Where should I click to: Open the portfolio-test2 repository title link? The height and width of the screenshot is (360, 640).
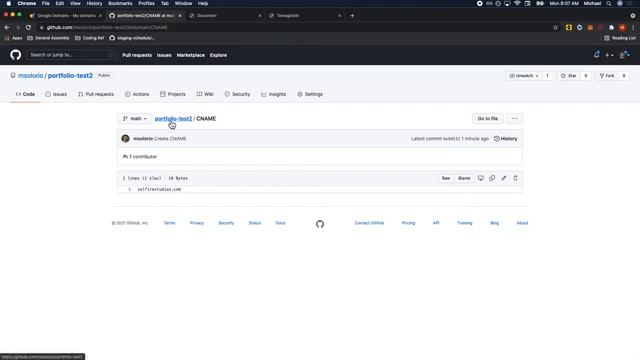pos(70,76)
